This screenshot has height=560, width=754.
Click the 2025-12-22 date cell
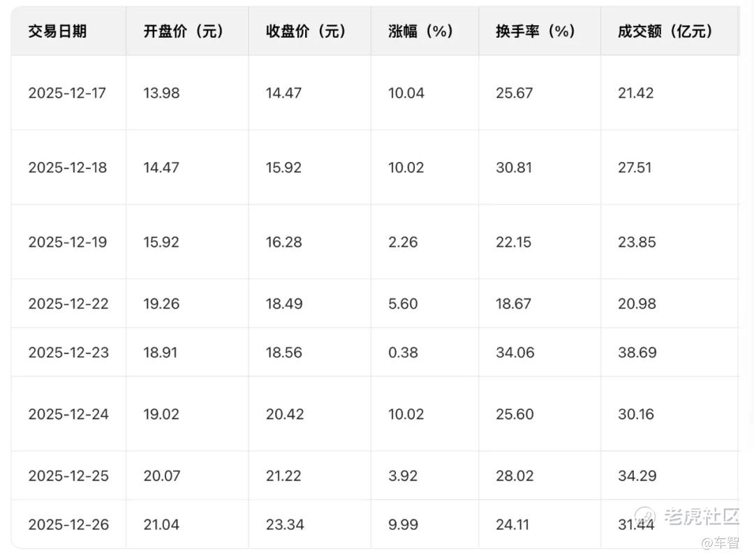coord(68,304)
